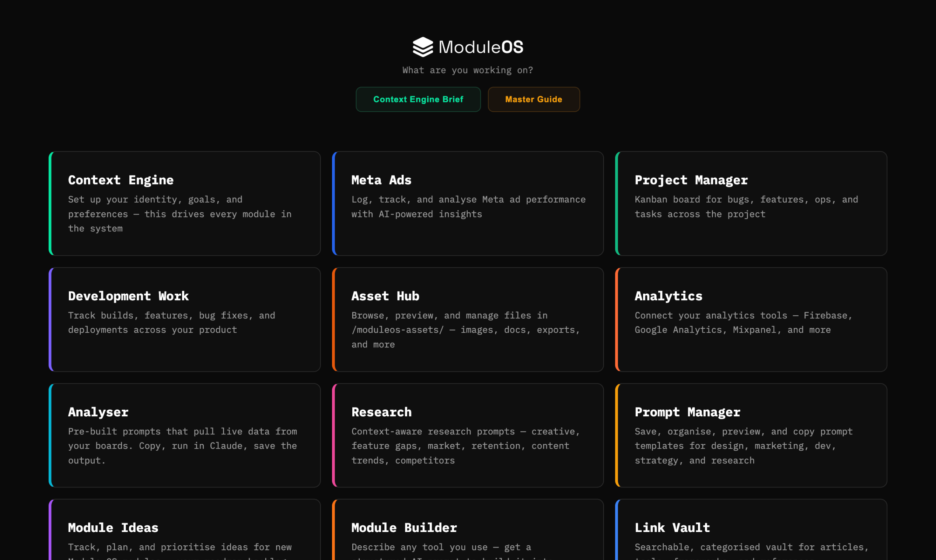Click the ModuleOS logo icon
The width and height of the screenshot is (936, 560).
coord(423,46)
